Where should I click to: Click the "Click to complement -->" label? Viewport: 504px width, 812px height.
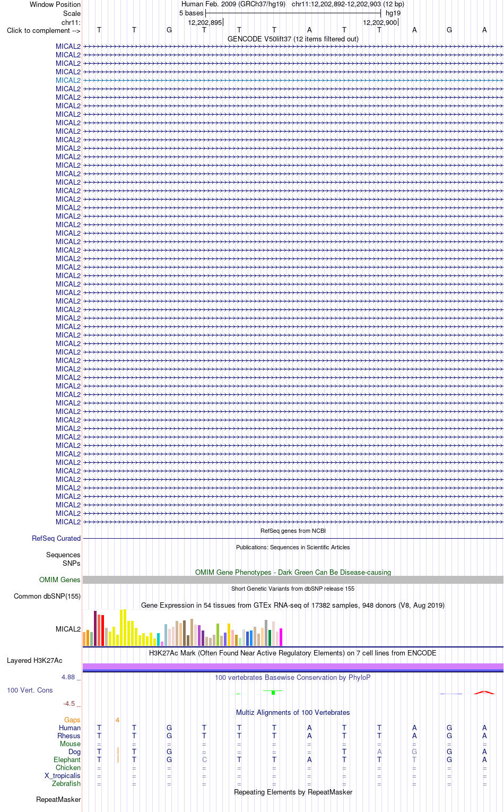point(44,30)
